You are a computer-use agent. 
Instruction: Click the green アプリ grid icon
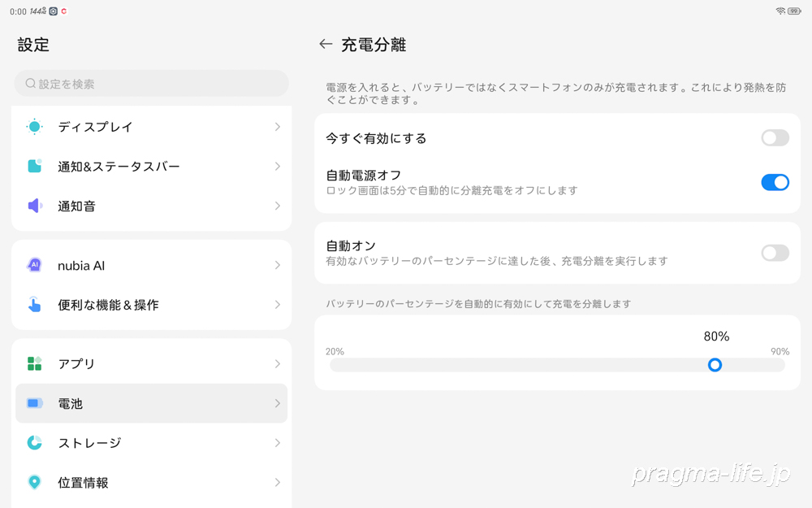coord(34,364)
